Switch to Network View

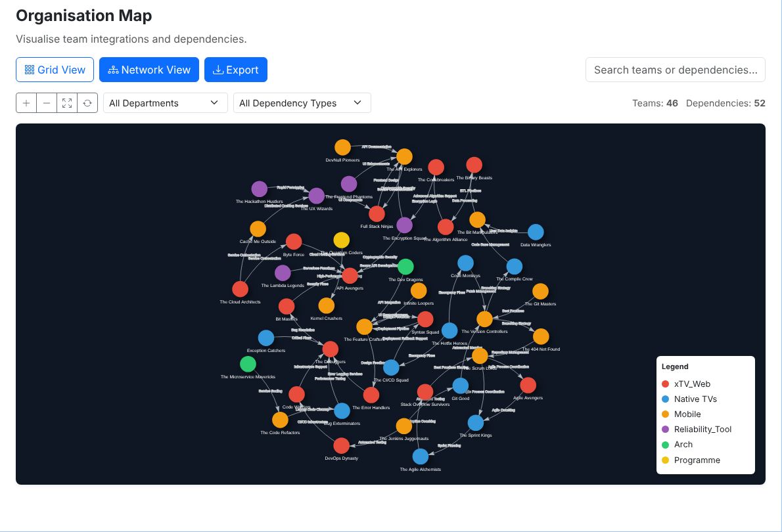coord(149,70)
